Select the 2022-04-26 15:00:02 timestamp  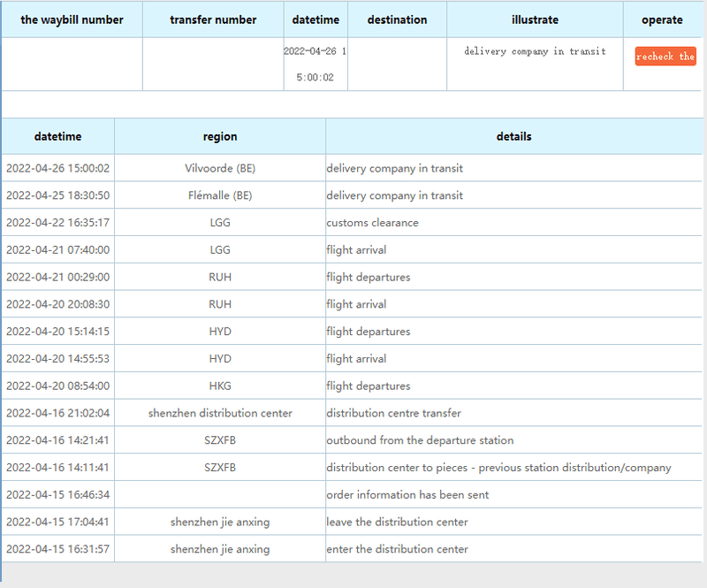coord(57,168)
